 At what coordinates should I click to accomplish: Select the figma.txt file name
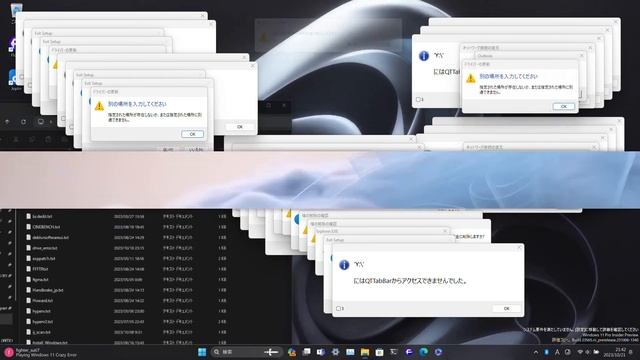(x=40, y=280)
